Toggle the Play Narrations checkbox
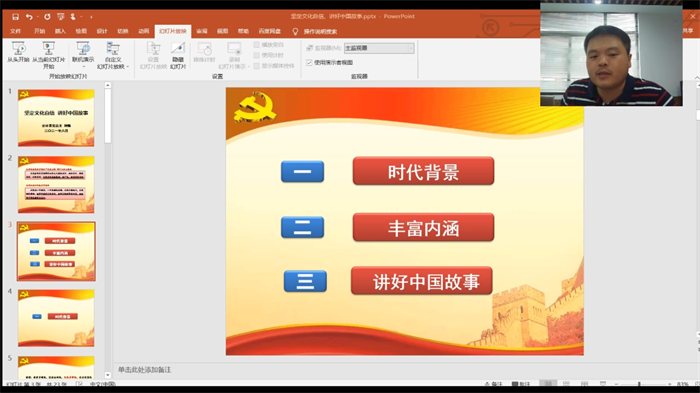This screenshot has width=700, height=393. click(x=257, y=45)
